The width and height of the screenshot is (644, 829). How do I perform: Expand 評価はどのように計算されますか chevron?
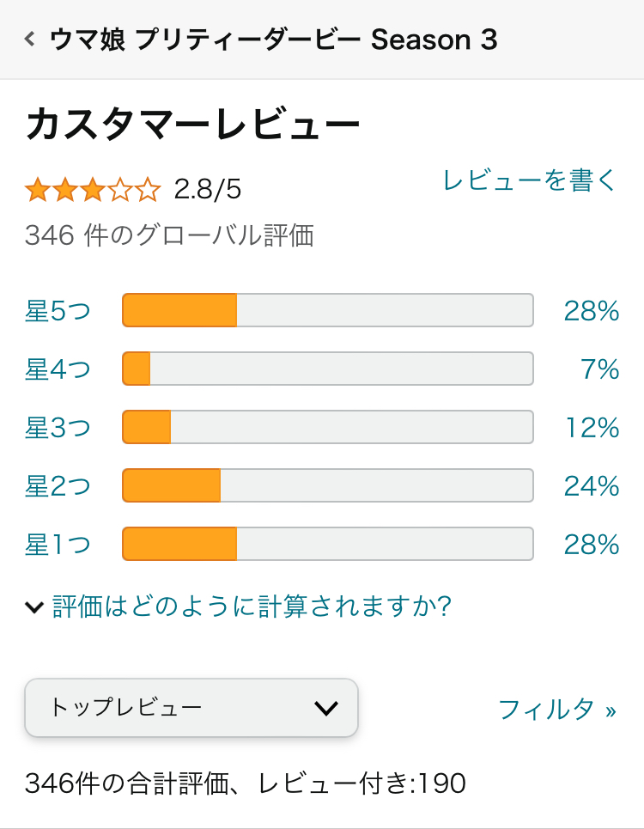coord(34,607)
